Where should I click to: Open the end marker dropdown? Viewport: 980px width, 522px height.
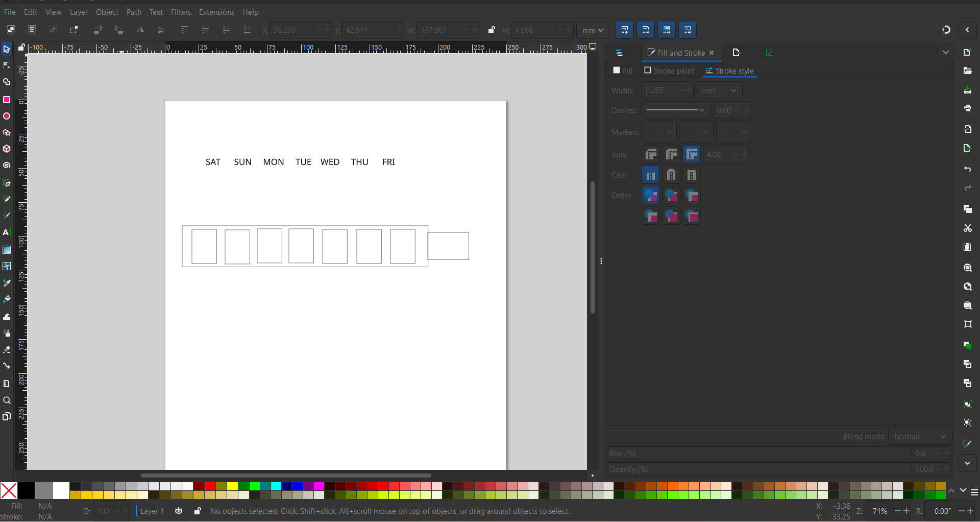tap(733, 132)
